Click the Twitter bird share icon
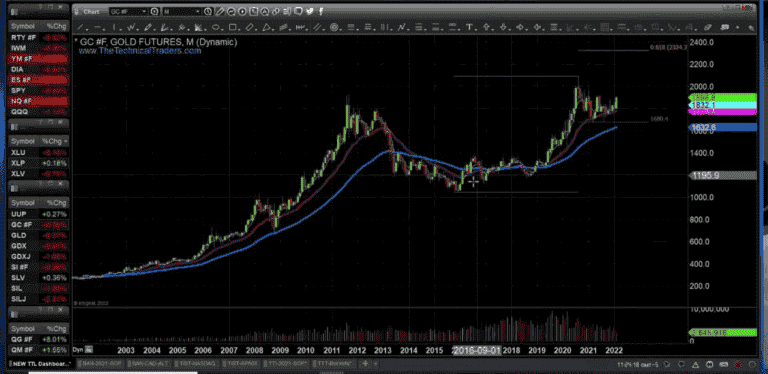This screenshot has height=374, width=768. point(310,11)
